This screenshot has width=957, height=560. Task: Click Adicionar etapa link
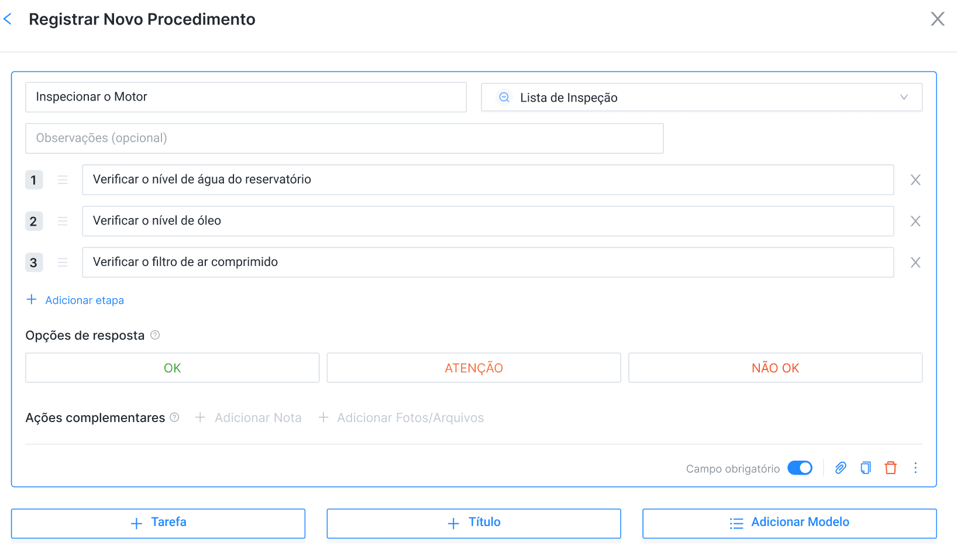pyautogui.click(x=75, y=300)
